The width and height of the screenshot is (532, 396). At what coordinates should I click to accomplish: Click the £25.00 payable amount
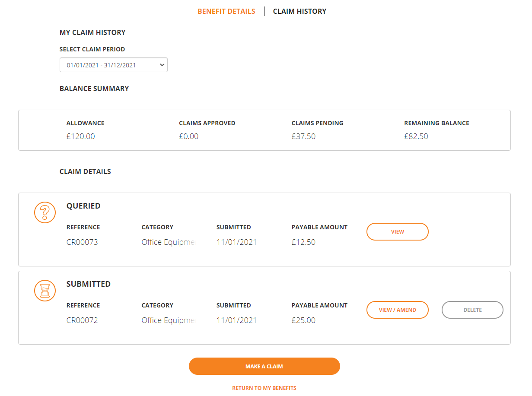point(303,320)
